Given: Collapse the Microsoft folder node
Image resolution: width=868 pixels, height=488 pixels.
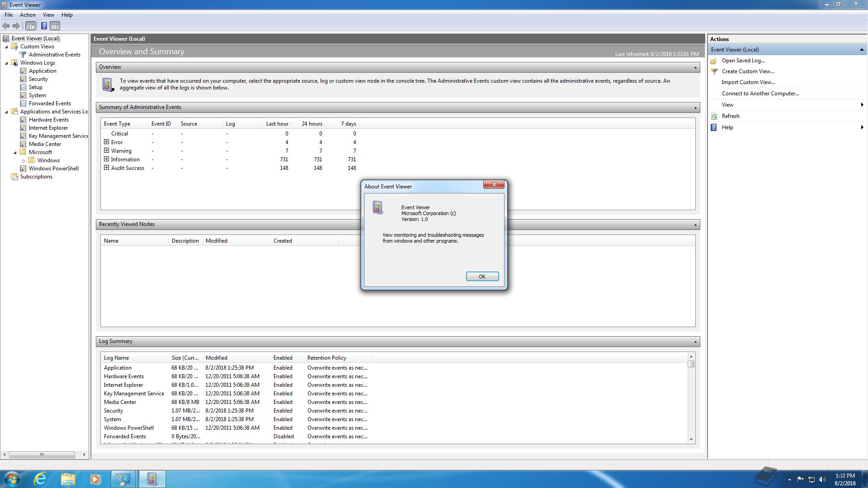Looking at the screenshot, I should (15, 153).
